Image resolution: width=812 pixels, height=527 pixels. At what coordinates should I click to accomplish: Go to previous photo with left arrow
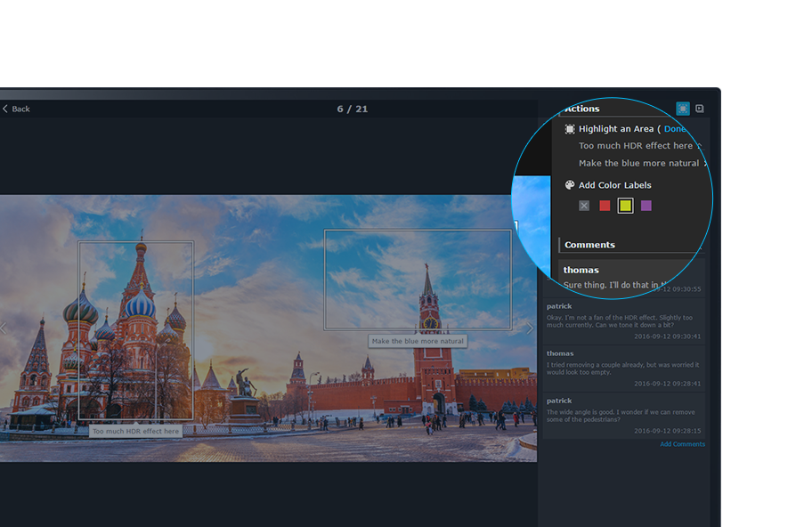(4, 328)
